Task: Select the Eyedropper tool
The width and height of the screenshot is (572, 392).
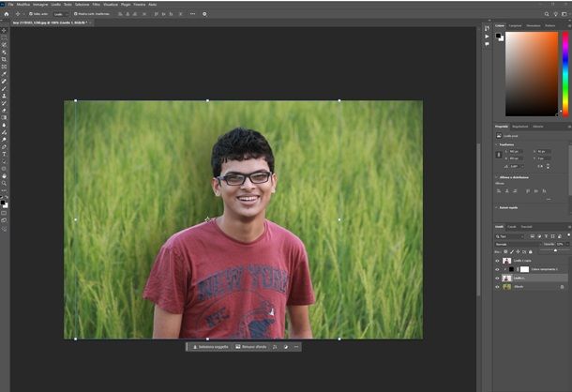Action: [x=4, y=74]
